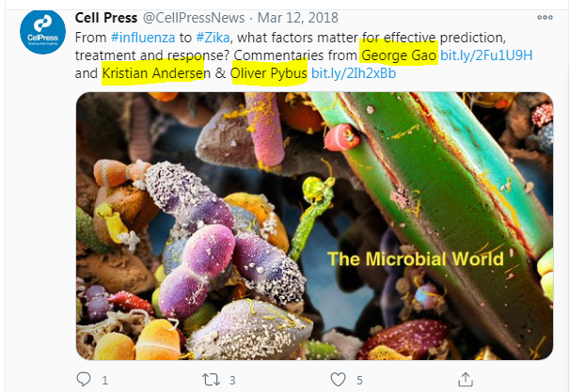The image size is (570, 392).
Task: Click the like count number 5
Action: (358, 380)
